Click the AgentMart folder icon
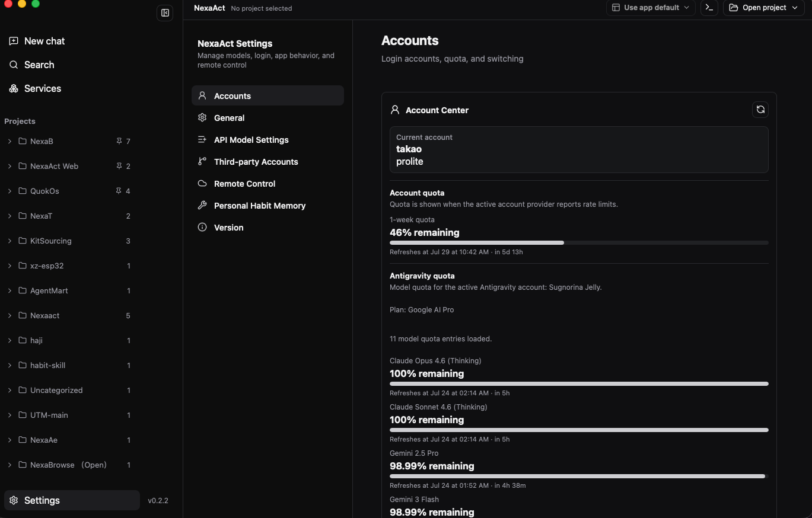Viewport: 812px width, 518px height. coord(23,290)
